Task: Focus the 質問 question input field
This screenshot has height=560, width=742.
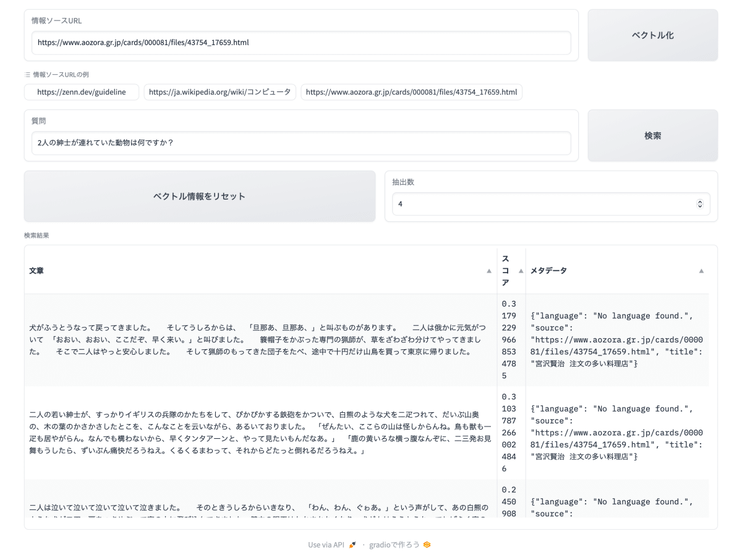Action: [x=301, y=143]
